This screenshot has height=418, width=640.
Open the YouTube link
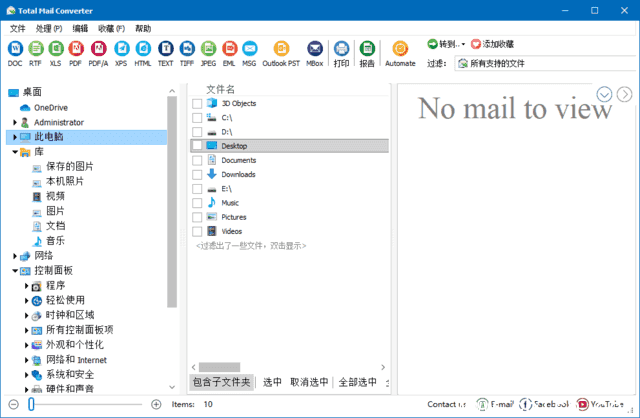click(600, 404)
